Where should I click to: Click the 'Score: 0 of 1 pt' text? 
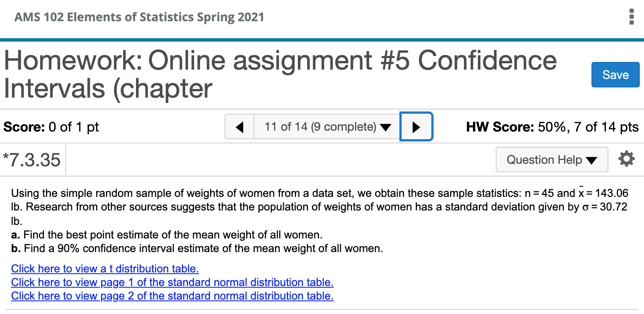point(51,127)
